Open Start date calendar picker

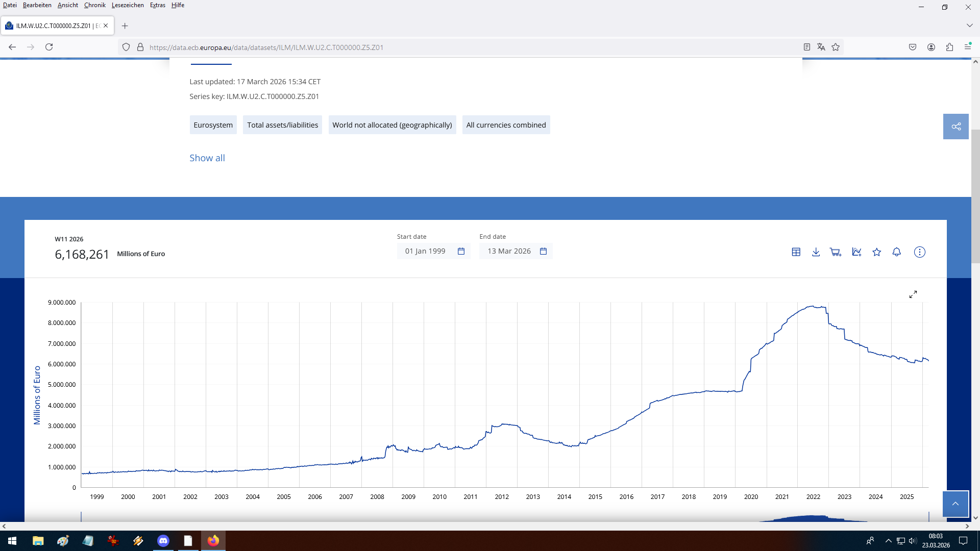click(x=461, y=251)
